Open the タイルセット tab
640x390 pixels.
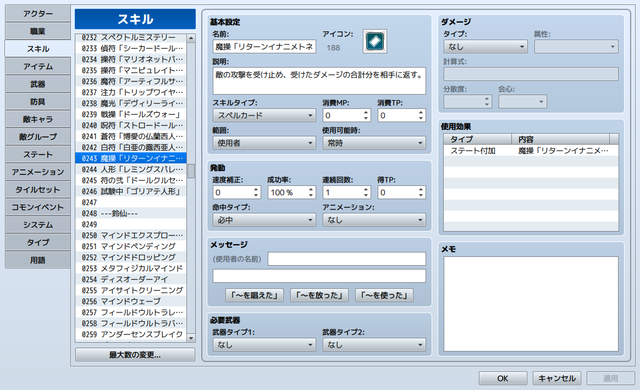[x=38, y=190]
